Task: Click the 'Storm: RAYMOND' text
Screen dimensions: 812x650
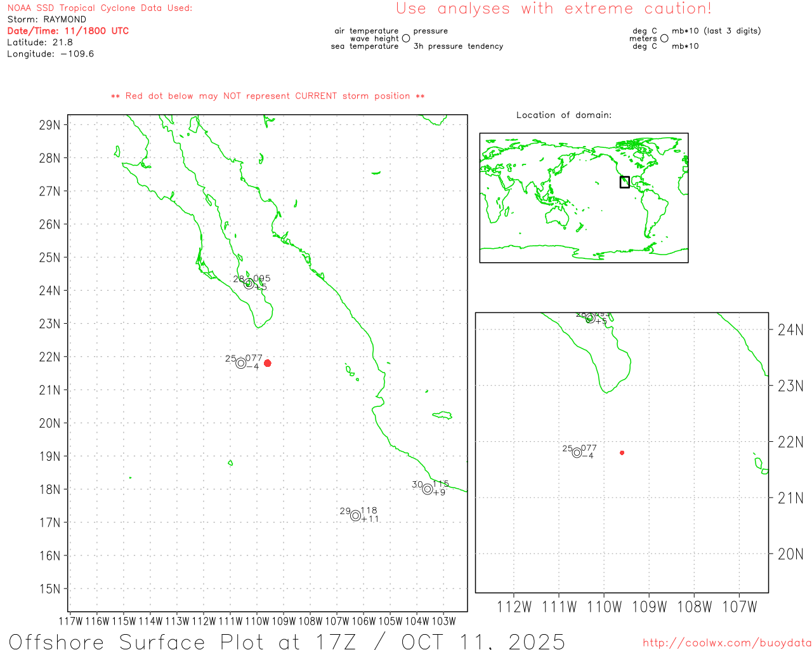Action: pyautogui.click(x=46, y=20)
